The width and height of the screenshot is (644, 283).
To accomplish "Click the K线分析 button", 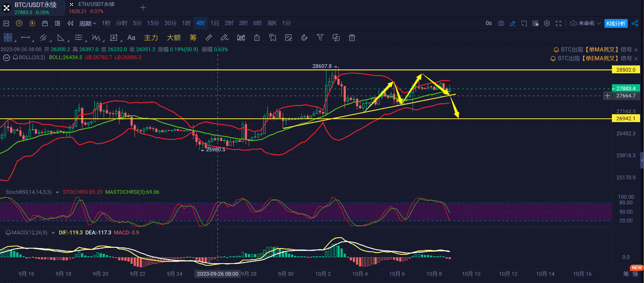I will click(x=616, y=23).
